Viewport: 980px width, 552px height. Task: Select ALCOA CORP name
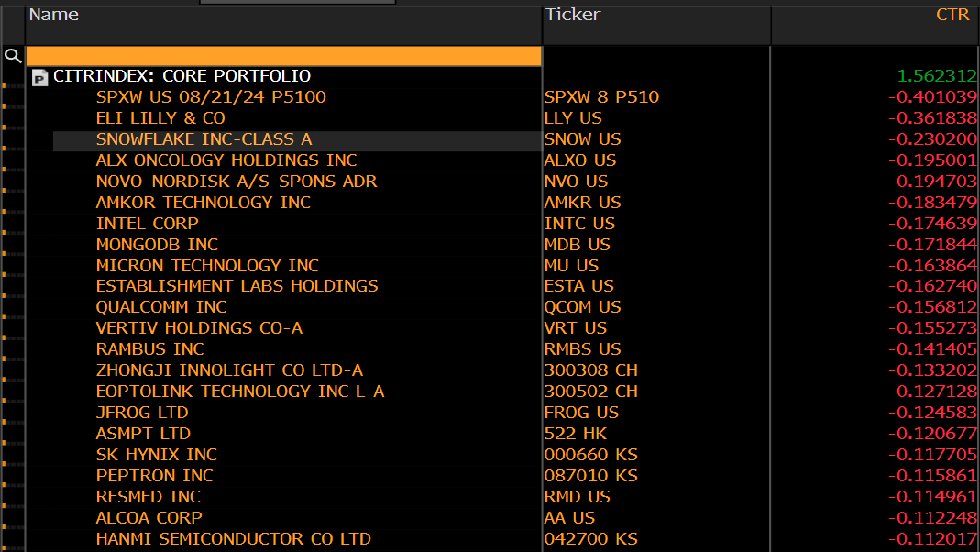[149, 518]
